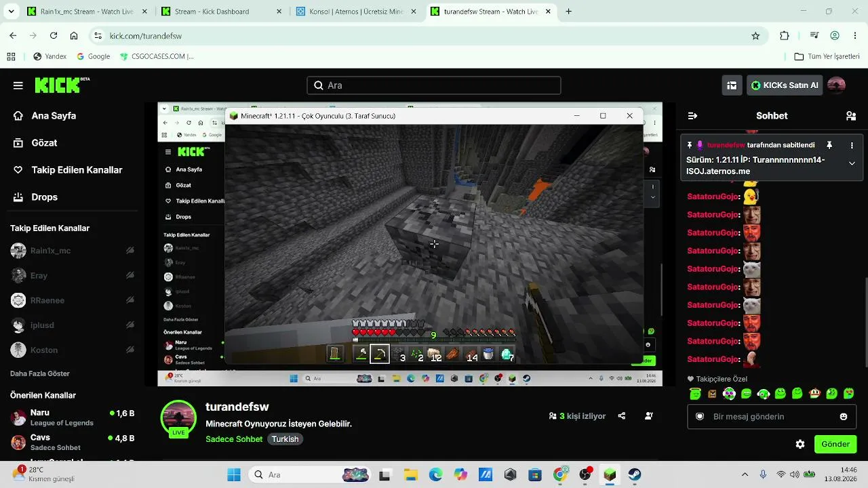
Task: Click the turandefsw live avatar
Action: 178,418
